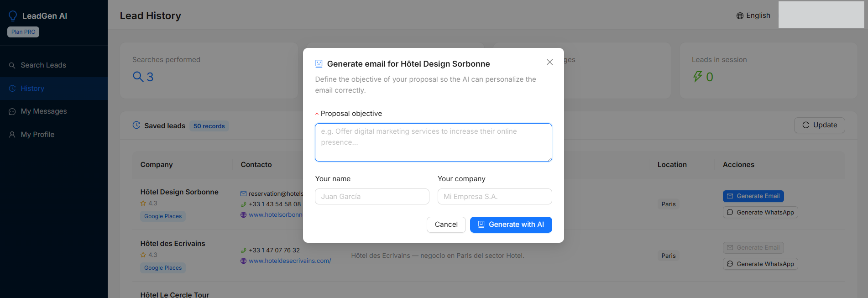Select History in sidebar
The height and width of the screenshot is (298, 868).
click(x=54, y=89)
